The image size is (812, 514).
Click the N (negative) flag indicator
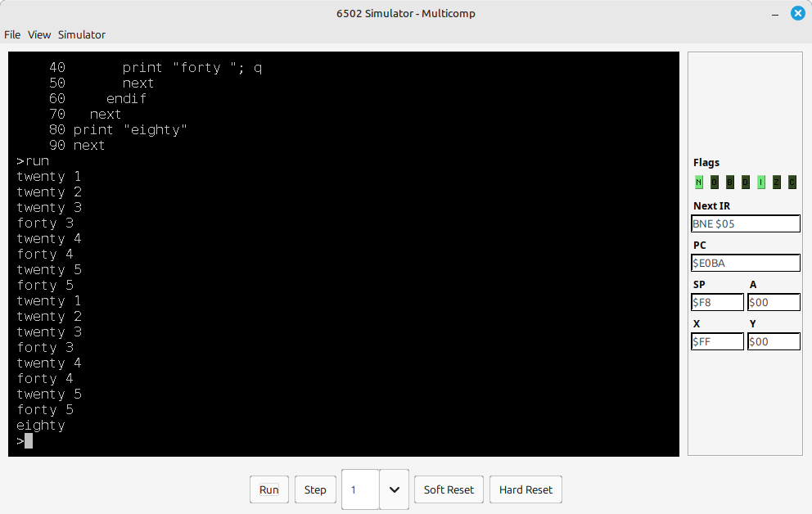pos(699,183)
